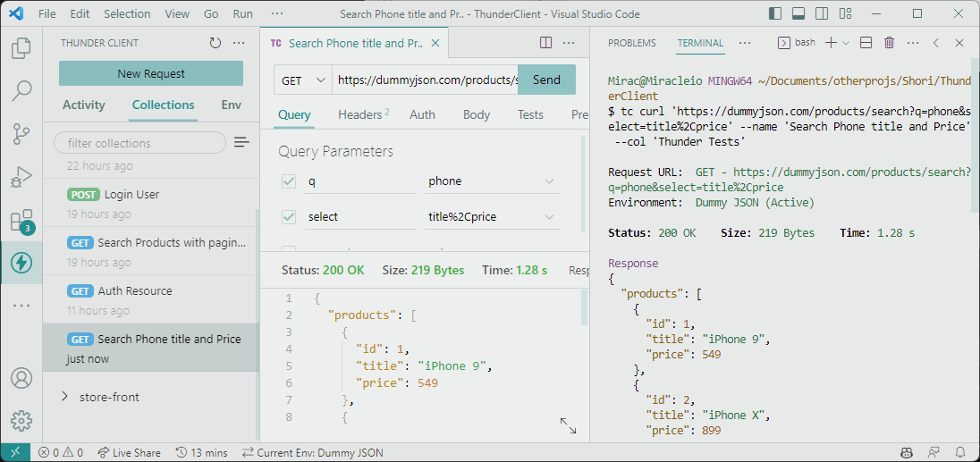Screen dimensions: 980x462
Task: Open Run and Debug view
Action: (x=21, y=177)
